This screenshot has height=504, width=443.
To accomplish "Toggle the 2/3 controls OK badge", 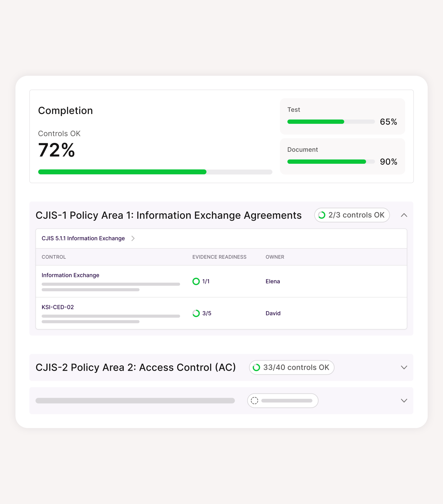I will [352, 215].
